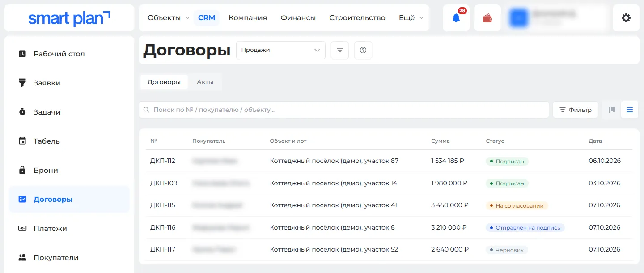Click the Платежи banknote icon

click(x=22, y=228)
